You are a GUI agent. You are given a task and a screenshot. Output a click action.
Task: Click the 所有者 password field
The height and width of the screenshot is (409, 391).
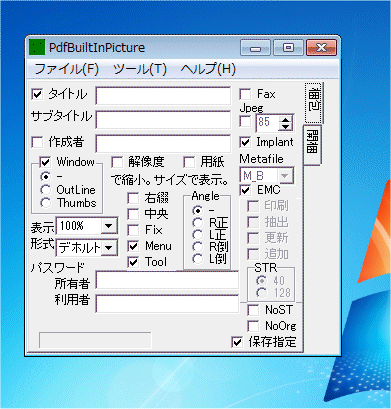(x=167, y=280)
